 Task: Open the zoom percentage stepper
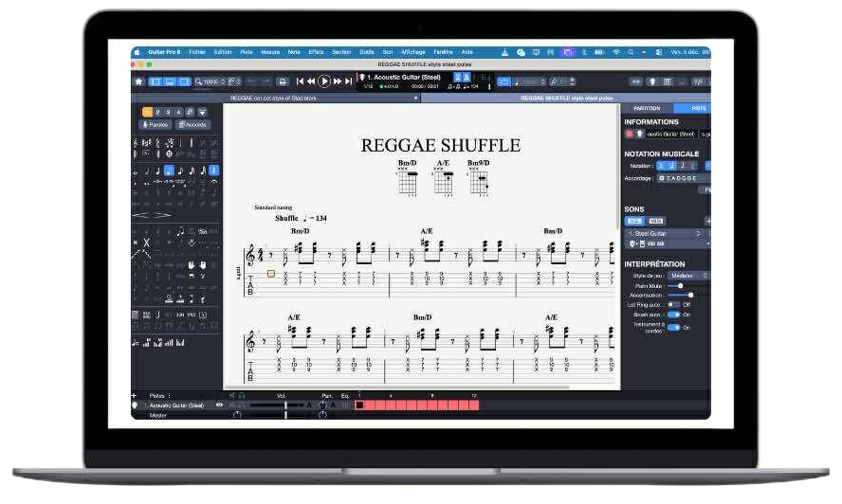pos(222,81)
